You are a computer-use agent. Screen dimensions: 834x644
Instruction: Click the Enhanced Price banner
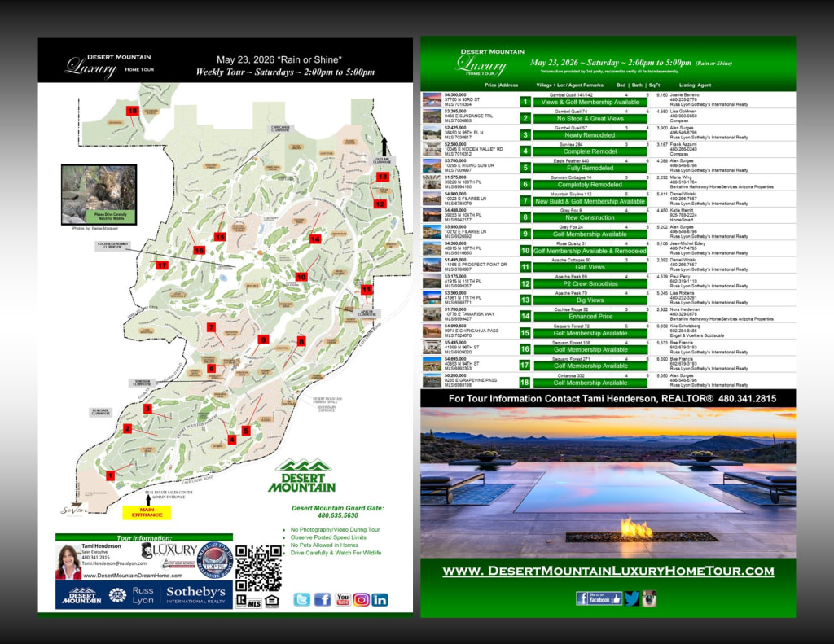pyautogui.click(x=590, y=317)
